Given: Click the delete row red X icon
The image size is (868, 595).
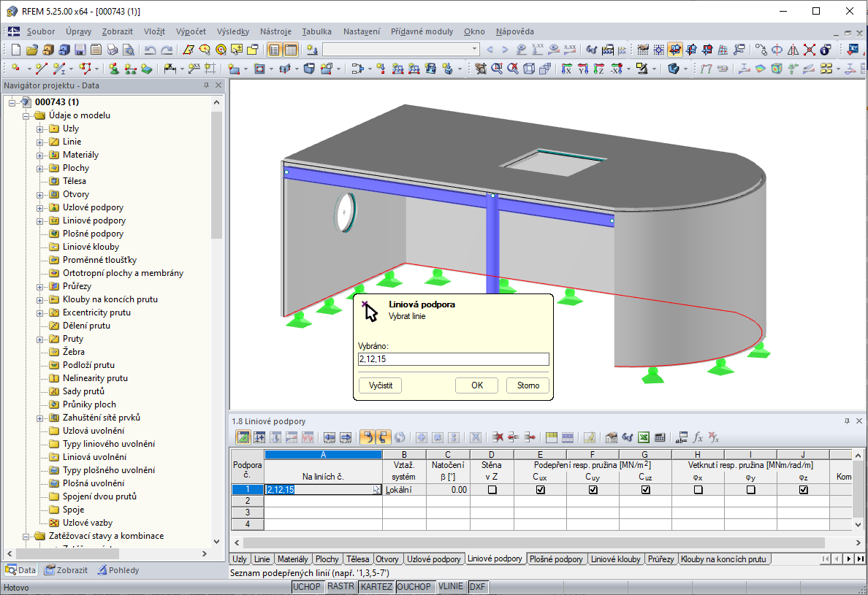Looking at the screenshot, I should pyautogui.click(x=497, y=437).
